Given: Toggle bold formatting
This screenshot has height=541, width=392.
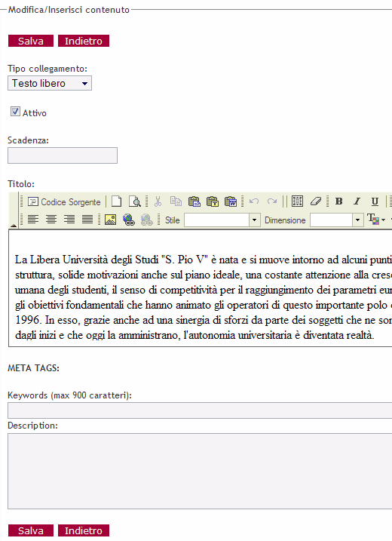Looking at the screenshot, I should point(339,201).
